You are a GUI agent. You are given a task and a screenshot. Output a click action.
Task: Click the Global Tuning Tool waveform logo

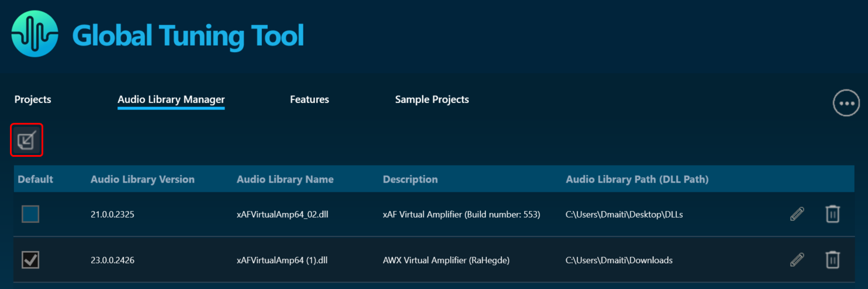(x=35, y=34)
